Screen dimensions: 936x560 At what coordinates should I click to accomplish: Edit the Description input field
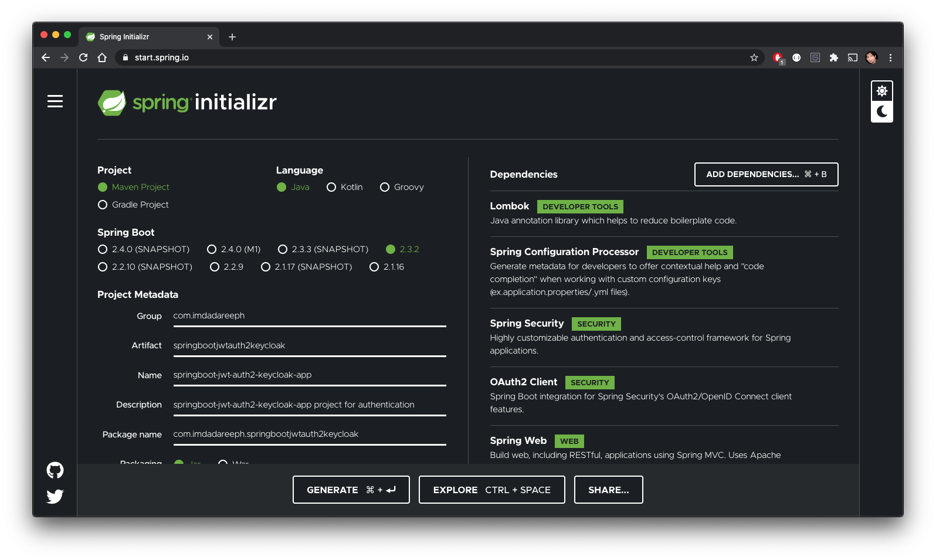point(310,405)
